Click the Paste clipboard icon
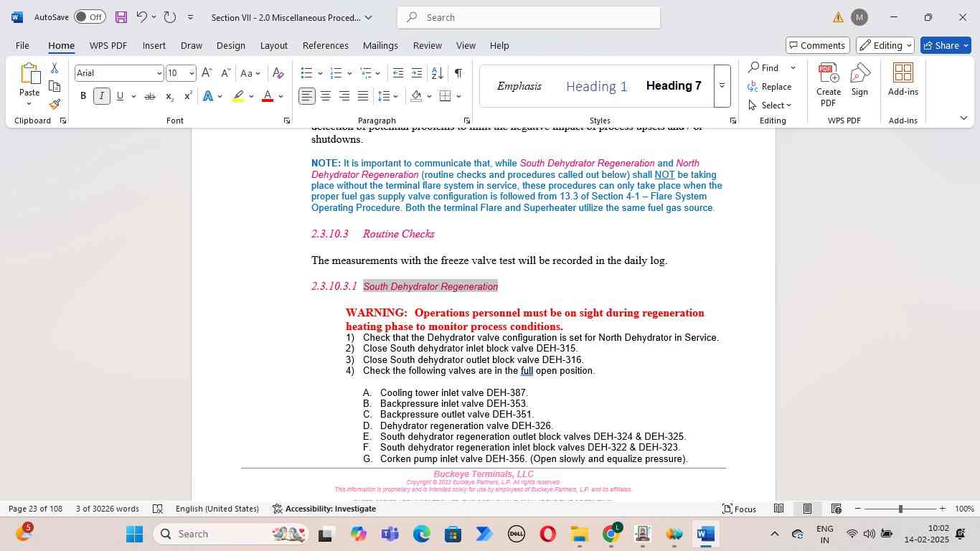 [29, 74]
